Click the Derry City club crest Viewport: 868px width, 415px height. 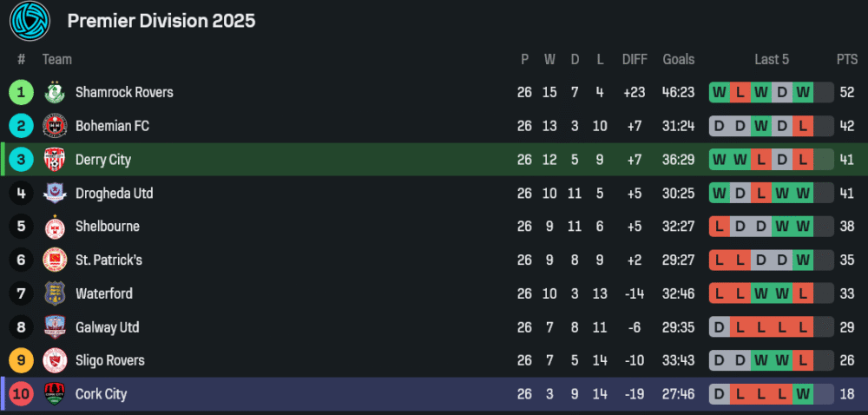click(55, 160)
